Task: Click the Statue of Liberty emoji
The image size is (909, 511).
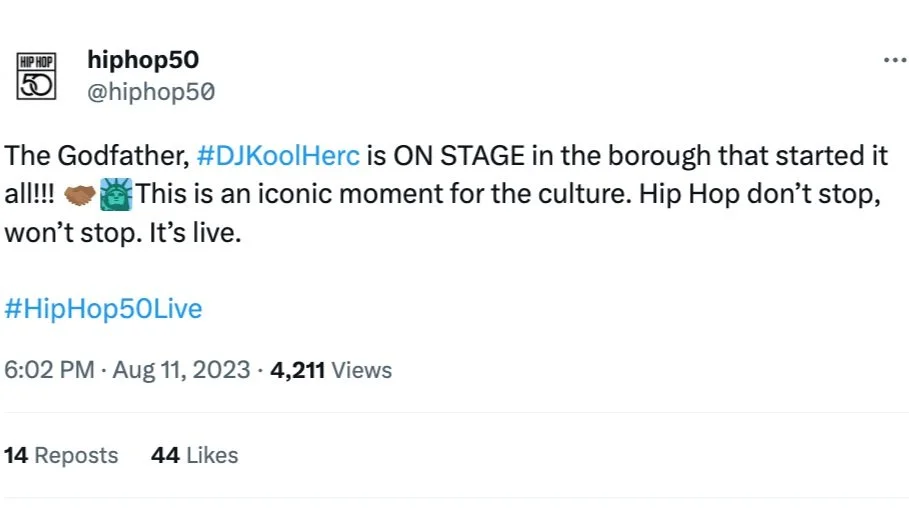Action: (x=116, y=194)
